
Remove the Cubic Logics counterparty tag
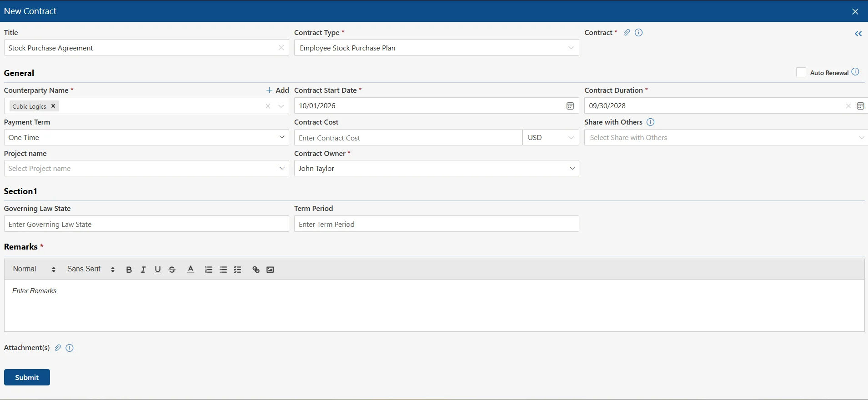(53, 106)
